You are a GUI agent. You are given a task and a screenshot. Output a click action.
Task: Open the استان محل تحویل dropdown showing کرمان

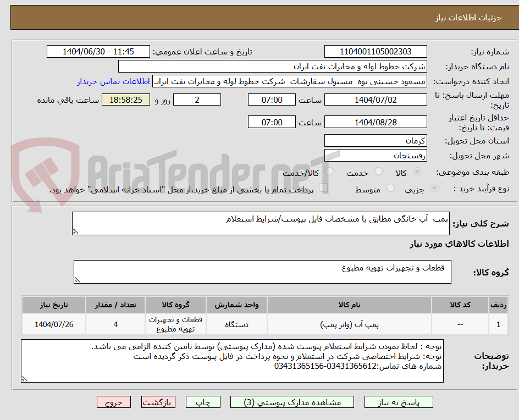376,140
